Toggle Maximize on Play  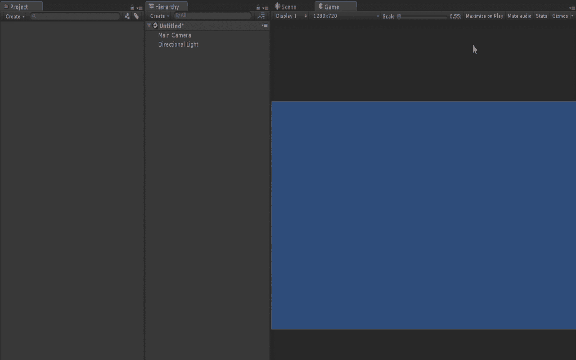point(484,16)
